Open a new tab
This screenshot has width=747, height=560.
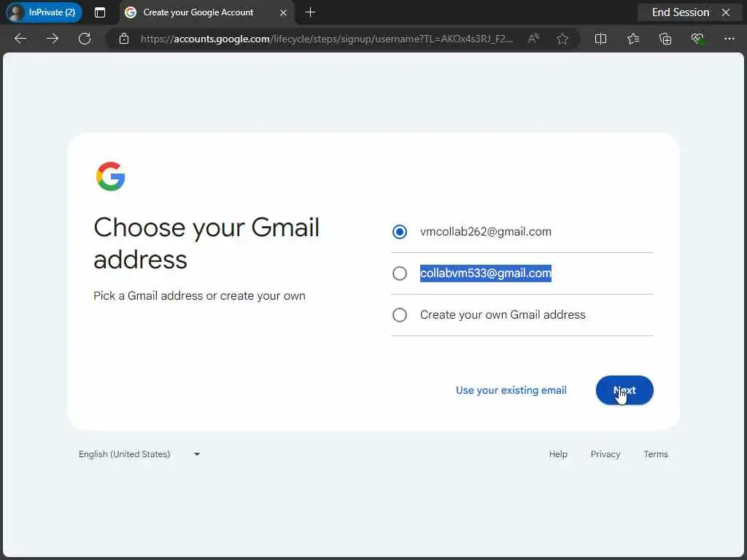(310, 12)
